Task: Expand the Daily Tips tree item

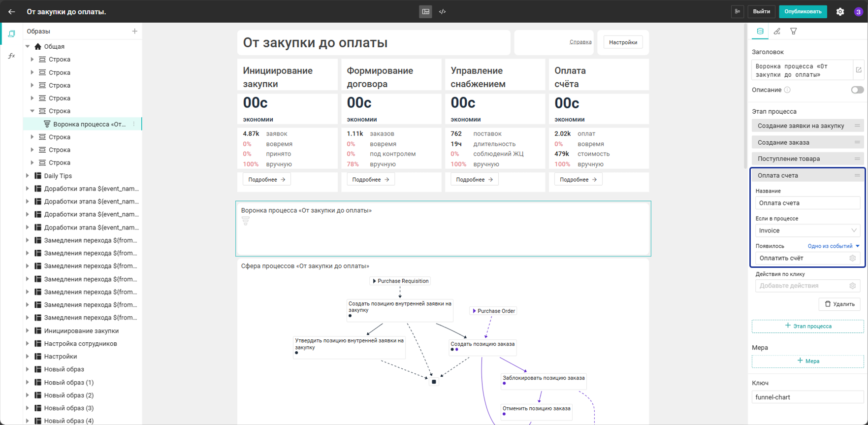Action: [28, 176]
